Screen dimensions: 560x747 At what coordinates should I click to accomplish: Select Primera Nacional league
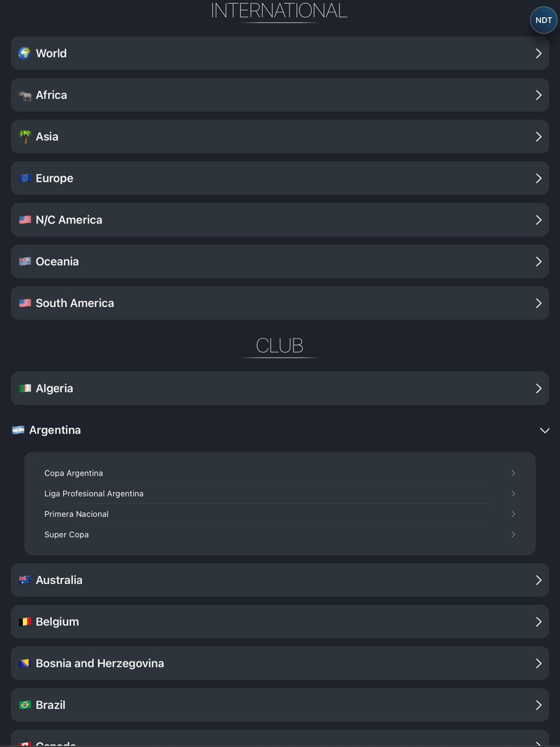[x=77, y=514]
